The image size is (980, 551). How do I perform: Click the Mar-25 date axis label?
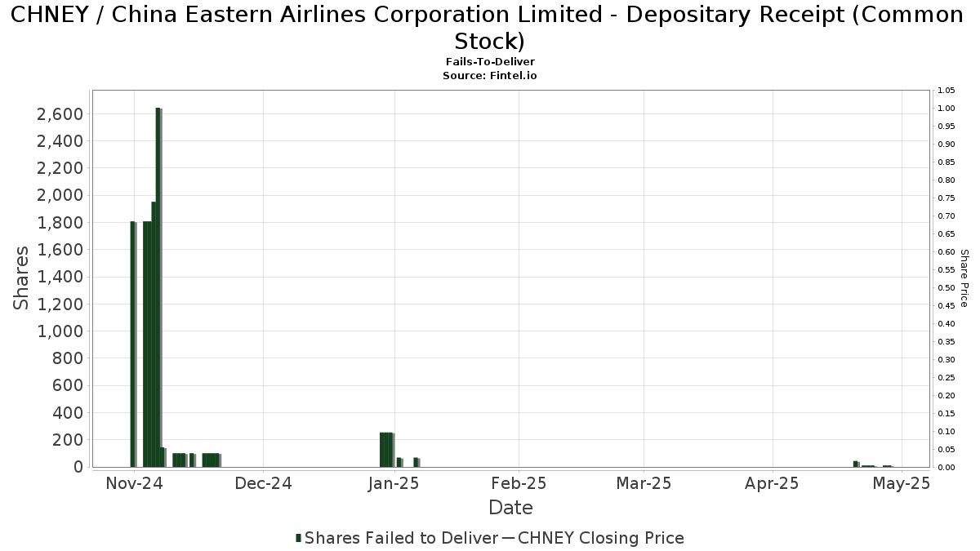point(644,483)
